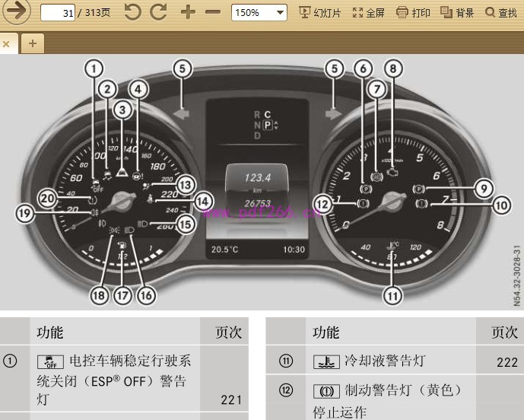Print the document (打印)
524x420 pixels.
[x=414, y=13]
